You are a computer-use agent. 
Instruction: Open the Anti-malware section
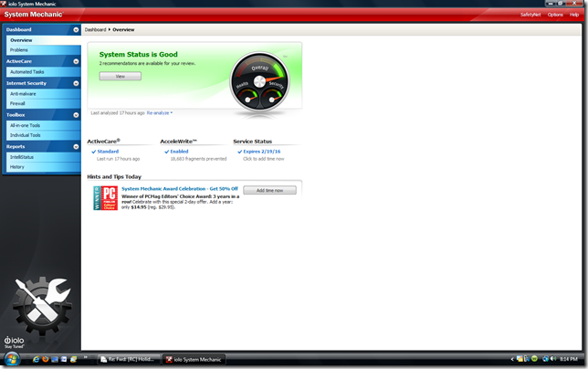43,94
